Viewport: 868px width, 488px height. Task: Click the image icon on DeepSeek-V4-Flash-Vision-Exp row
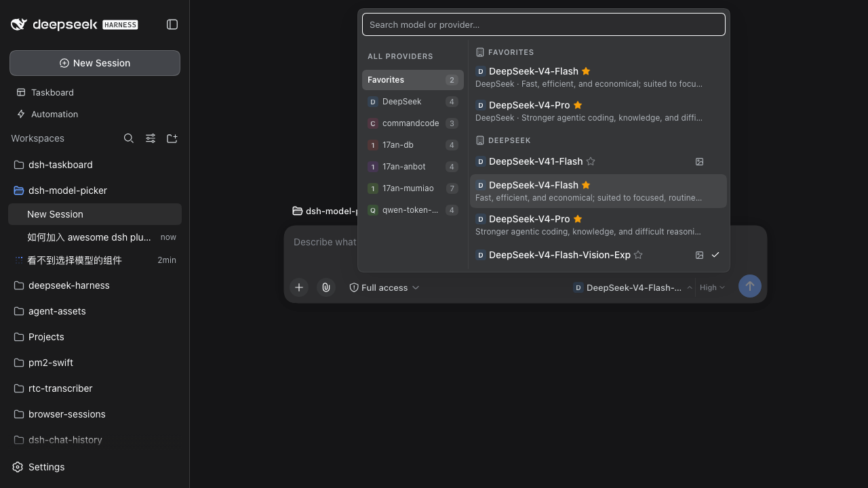(699, 255)
